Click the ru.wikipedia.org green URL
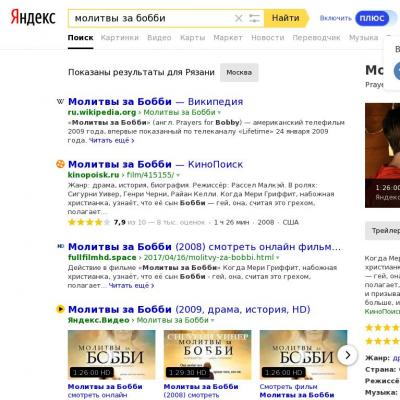400x400 pixels. pyautogui.click(x=102, y=112)
